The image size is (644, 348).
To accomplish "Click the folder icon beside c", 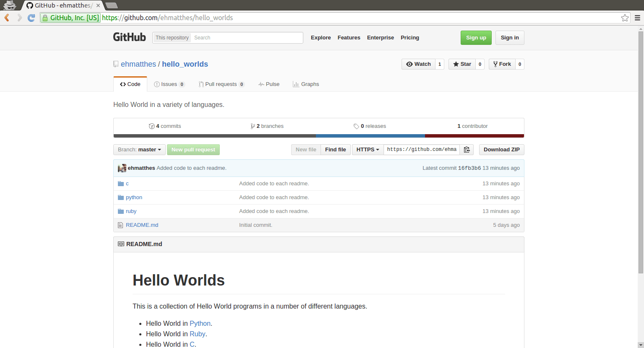I will tap(121, 184).
